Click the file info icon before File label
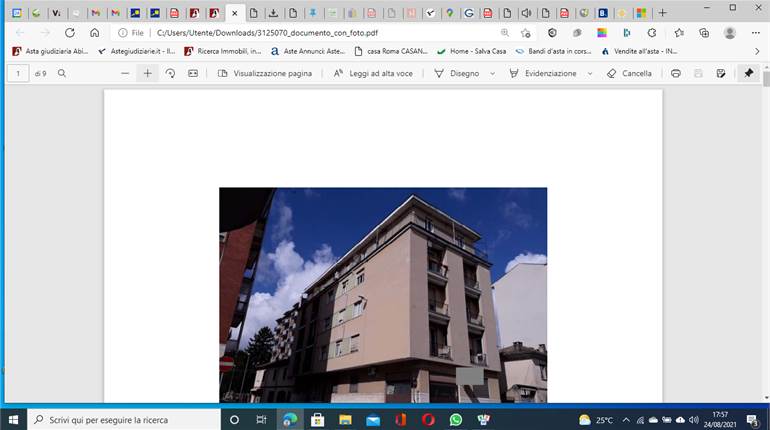This screenshot has height=430, width=770. coord(123,33)
